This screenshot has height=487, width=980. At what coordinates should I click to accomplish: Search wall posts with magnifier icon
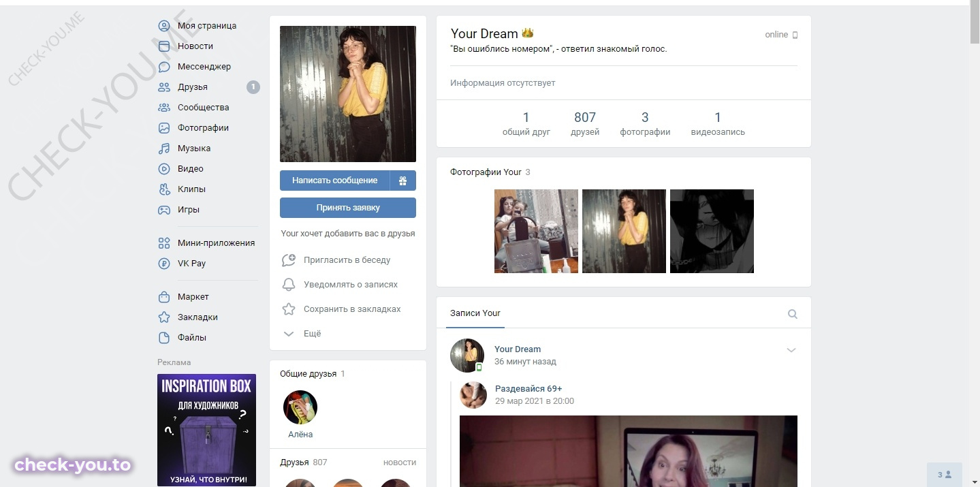(x=793, y=314)
